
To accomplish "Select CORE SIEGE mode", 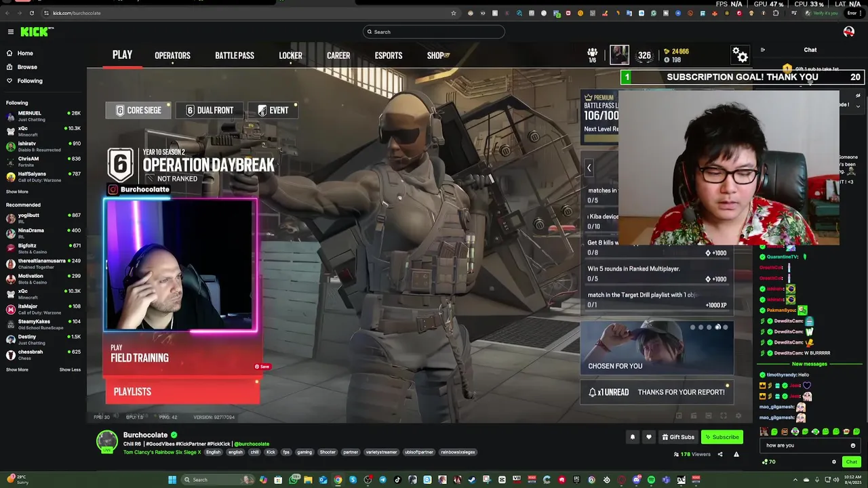I will pos(138,110).
